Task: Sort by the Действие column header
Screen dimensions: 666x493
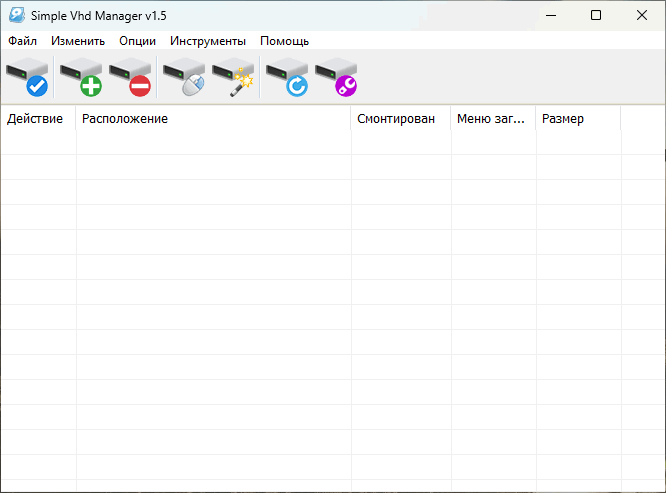Action: coord(35,119)
